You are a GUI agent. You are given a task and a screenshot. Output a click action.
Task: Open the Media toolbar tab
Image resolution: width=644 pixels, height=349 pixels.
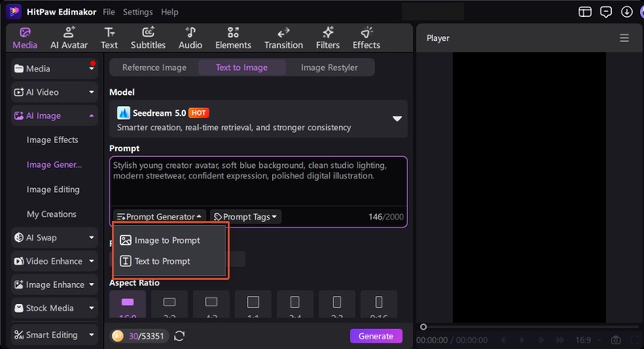coord(25,38)
